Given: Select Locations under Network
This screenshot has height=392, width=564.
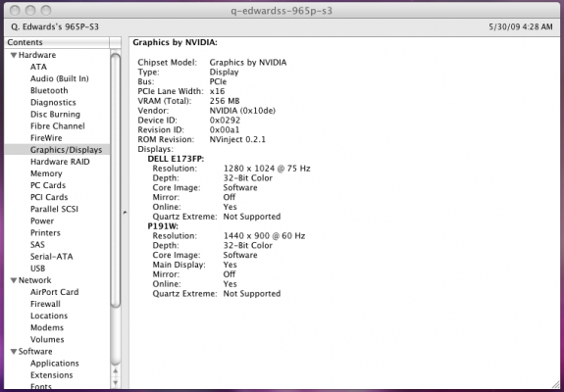Looking at the screenshot, I should click(49, 316).
